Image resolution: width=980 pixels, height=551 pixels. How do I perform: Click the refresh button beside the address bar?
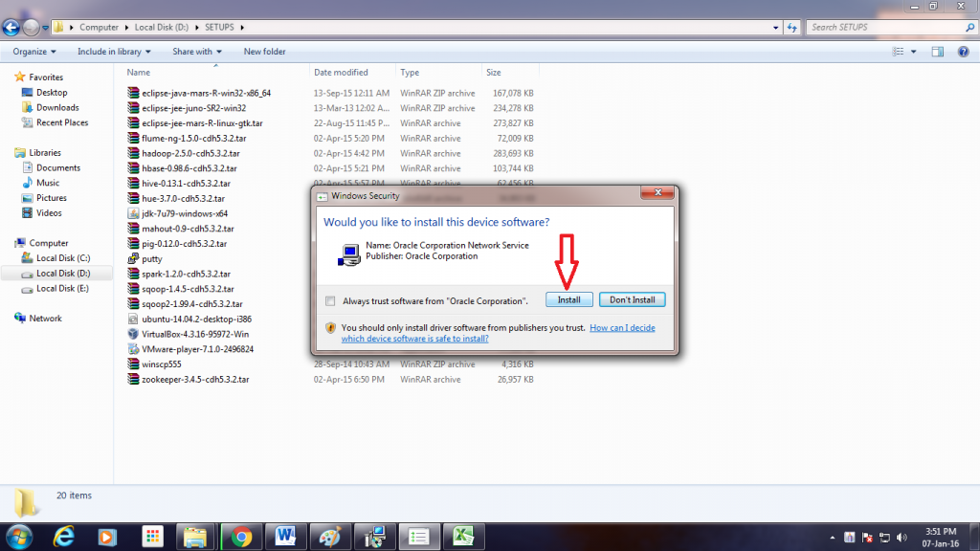(791, 28)
